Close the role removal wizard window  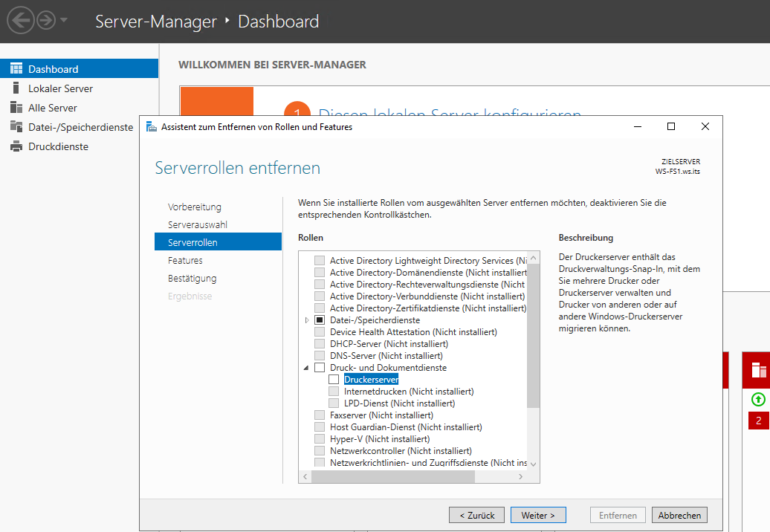click(705, 126)
